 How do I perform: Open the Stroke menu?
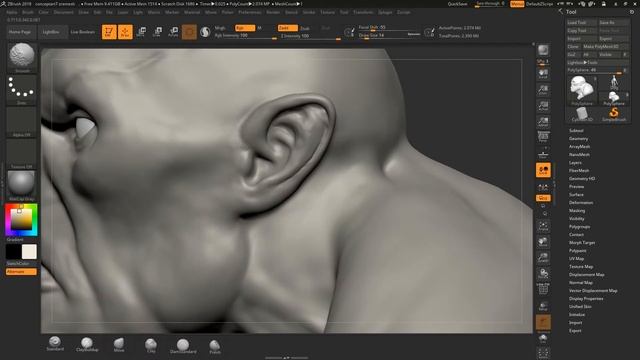click(x=309, y=12)
